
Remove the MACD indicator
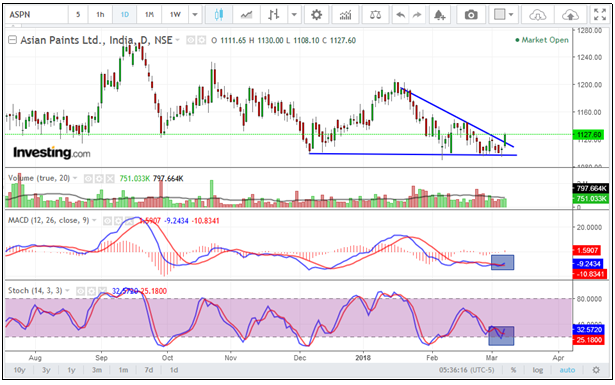coord(129,221)
